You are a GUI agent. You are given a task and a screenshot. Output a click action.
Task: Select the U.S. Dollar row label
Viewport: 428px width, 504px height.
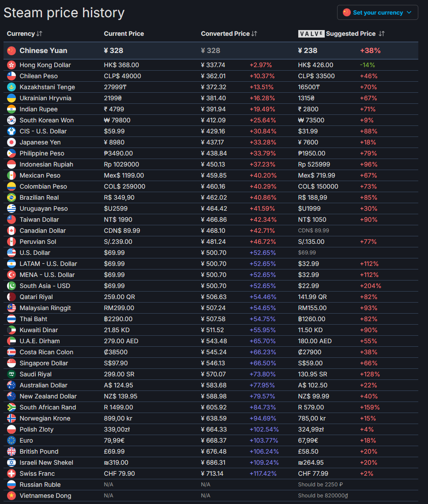tap(35, 253)
